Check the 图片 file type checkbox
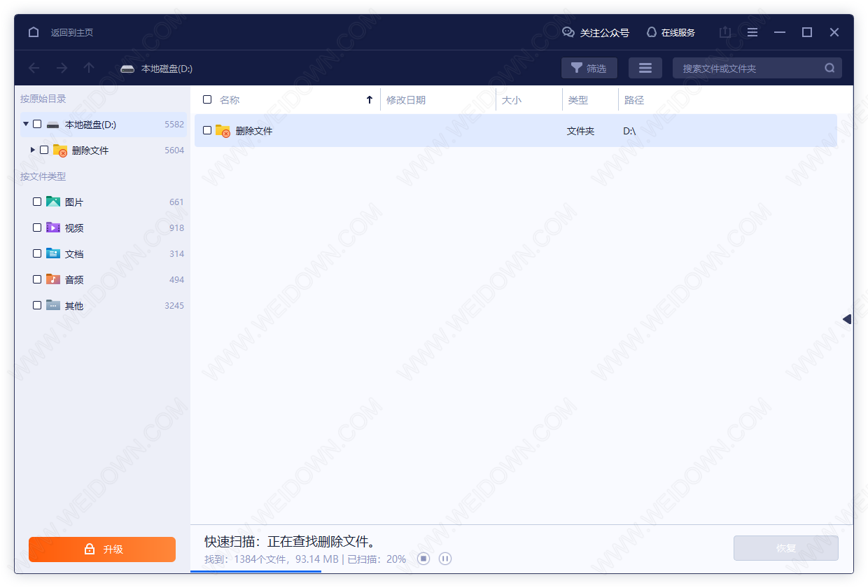 pyautogui.click(x=37, y=202)
